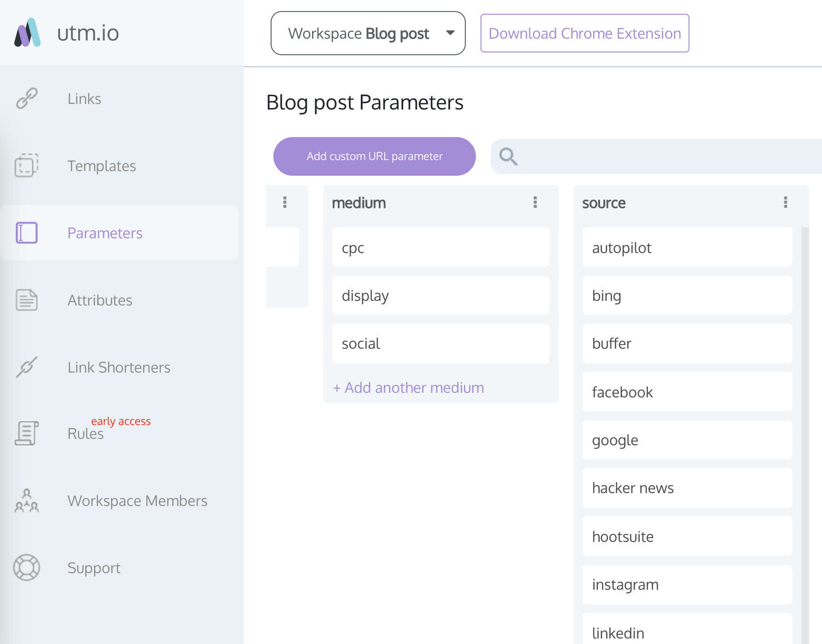The image size is (822, 644).
Task: Click the Support lifebuoy icon
Action: (x=27, y=568)
